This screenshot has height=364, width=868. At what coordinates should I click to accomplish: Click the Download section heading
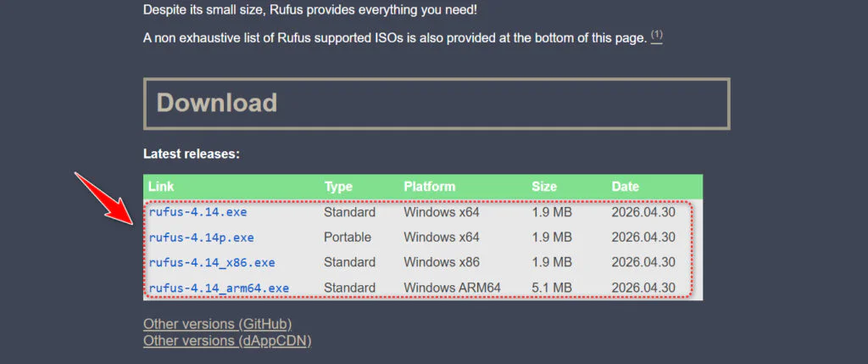(x=217, y=103)
